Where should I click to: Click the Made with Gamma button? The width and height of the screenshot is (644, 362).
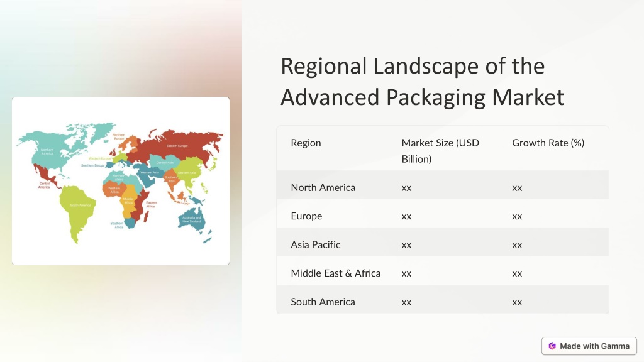[589, 346]
